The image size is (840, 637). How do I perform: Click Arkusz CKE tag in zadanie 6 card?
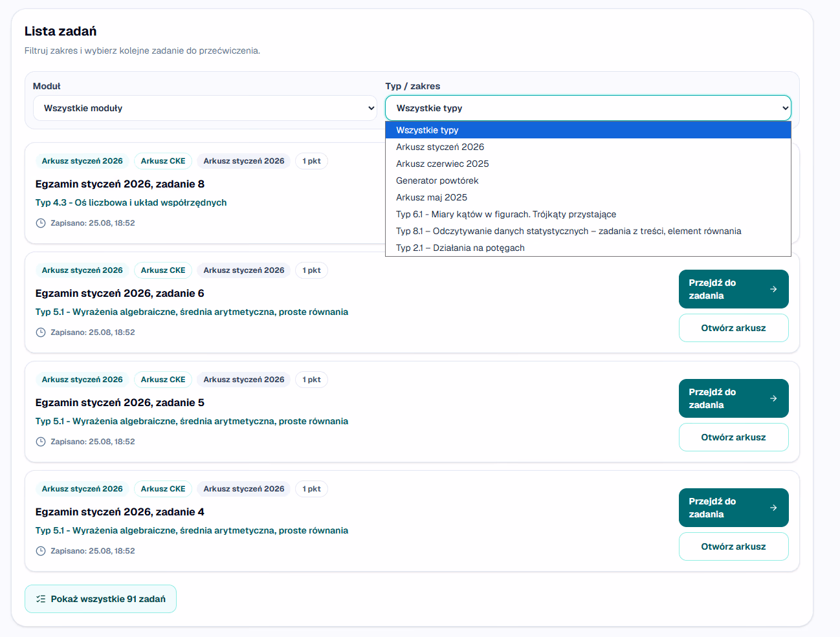(163, 270)
